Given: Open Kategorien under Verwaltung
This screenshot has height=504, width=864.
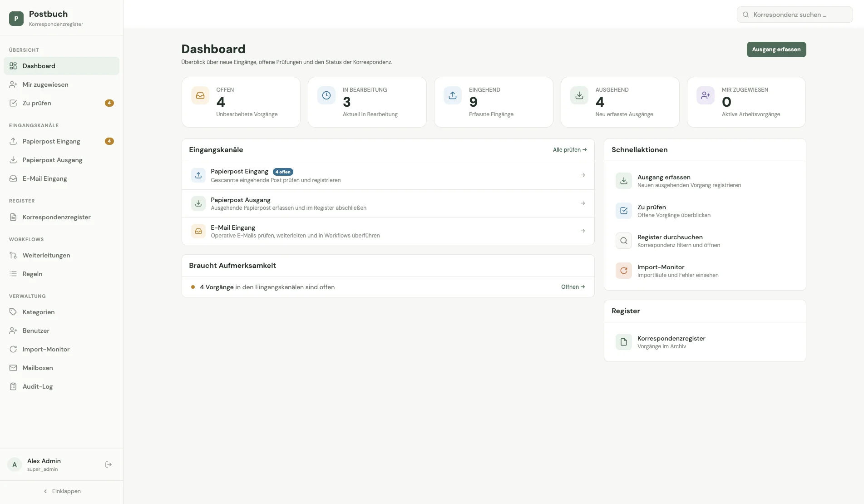Looking at the screenshot, I should 61,312.
